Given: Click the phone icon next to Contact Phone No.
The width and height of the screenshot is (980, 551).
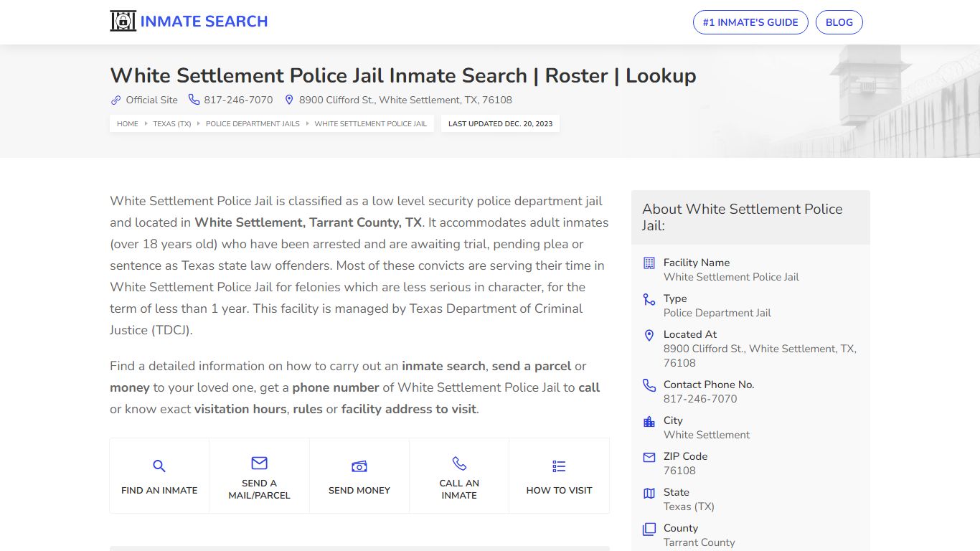Looking at the screenshot, I should [649, 385].
